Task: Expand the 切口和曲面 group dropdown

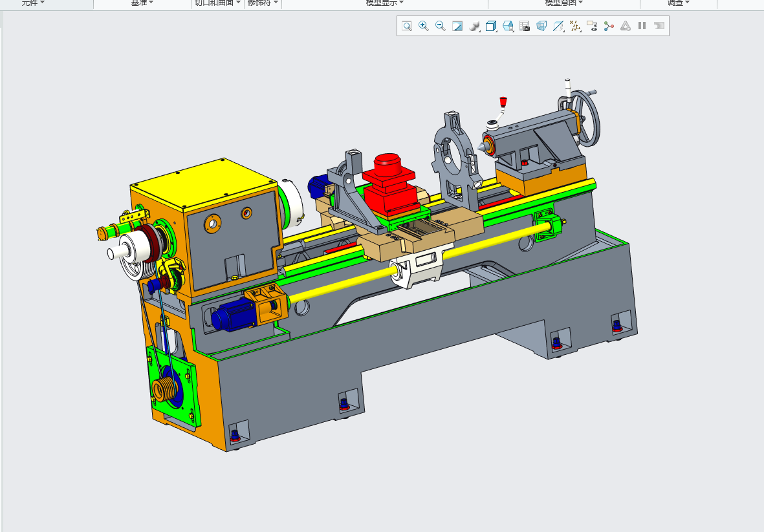Action: coord(218,3)
